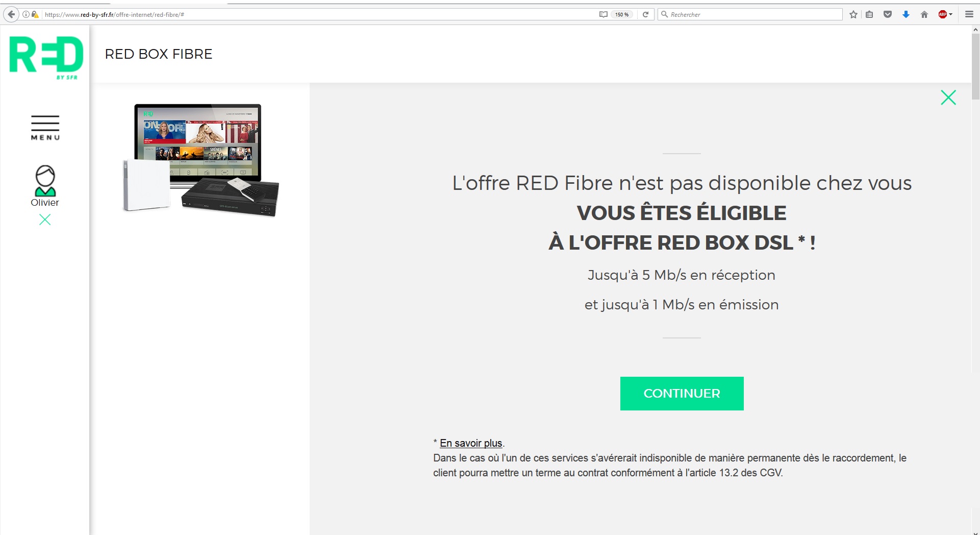
Task: Click the CONTINUER button
Action: pyautogui.click(x=682, y=394)
